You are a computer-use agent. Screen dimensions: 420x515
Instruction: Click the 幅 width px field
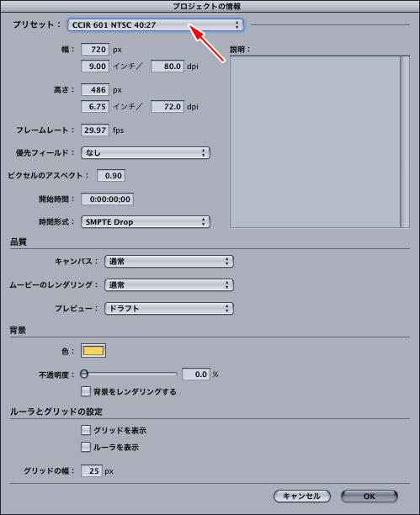[x=95, y=50]
